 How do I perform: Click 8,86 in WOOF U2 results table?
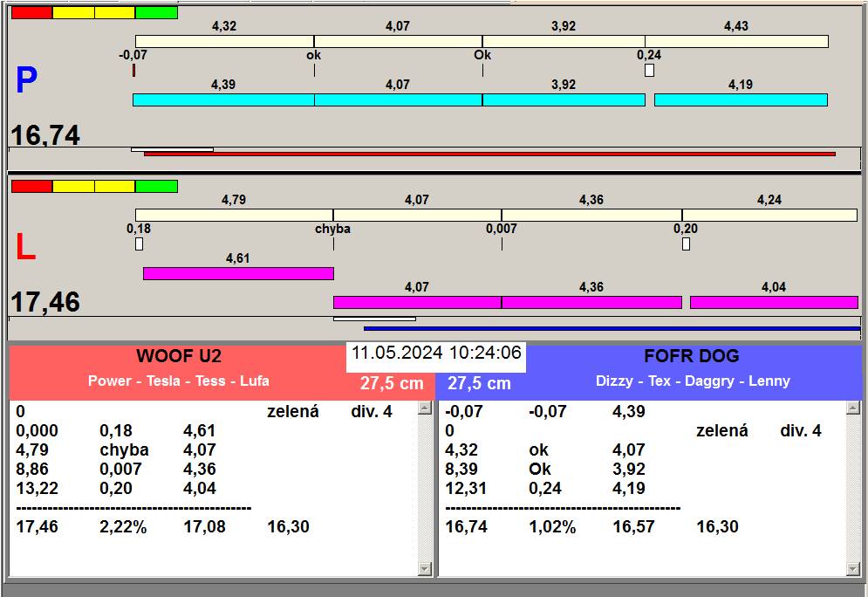32,469
